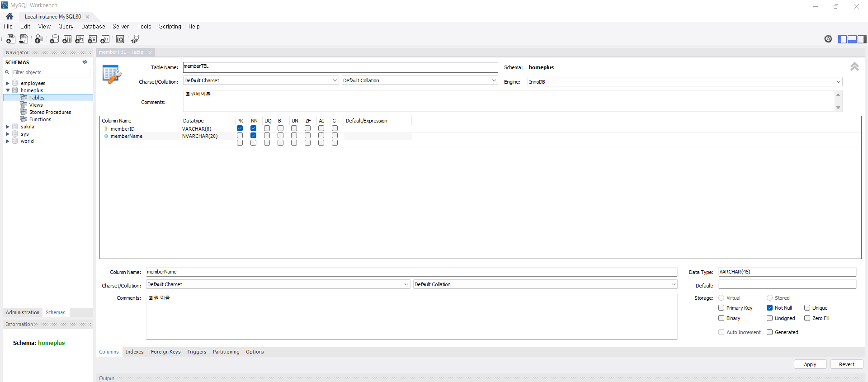Create a new SQL tab
Screen dimensions: 868x382
(x=11, y=39)
